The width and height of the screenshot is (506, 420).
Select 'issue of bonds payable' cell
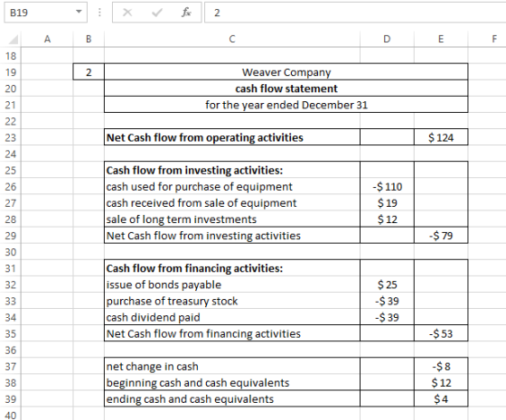(x=232, y=285)
